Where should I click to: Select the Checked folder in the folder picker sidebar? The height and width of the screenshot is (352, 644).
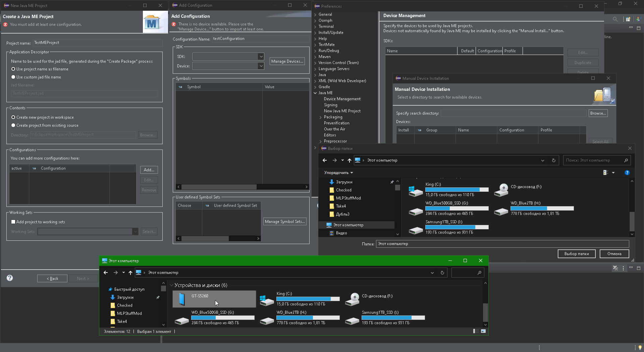(x=344, y=190)
